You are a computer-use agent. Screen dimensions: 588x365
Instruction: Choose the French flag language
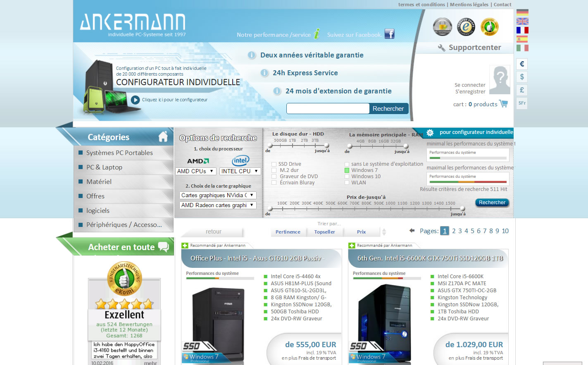[522, 30]
